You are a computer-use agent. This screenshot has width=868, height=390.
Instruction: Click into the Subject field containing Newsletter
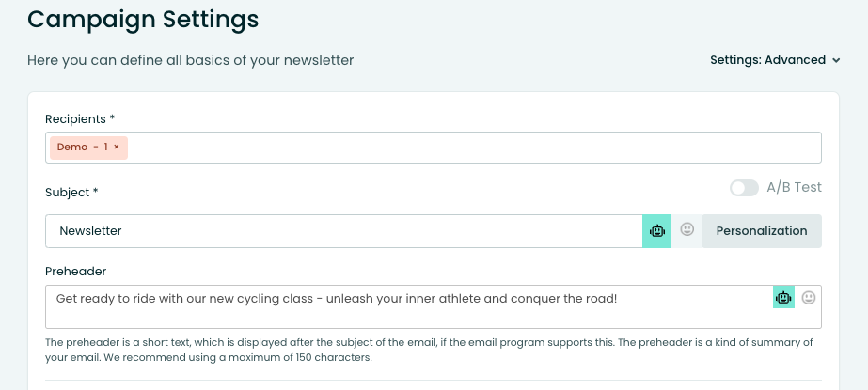[x=339, y=231]
